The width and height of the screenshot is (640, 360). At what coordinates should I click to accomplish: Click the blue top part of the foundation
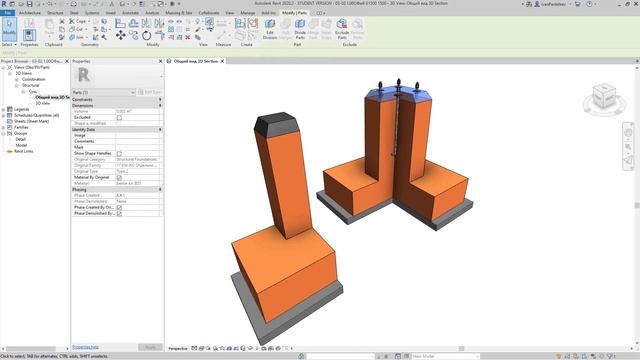click(398, 95)
